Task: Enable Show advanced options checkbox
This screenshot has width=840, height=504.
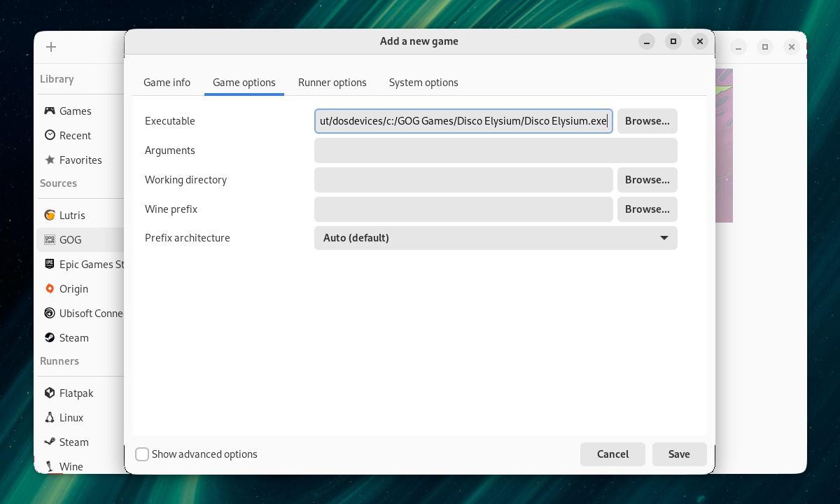Action: point(142,454)
